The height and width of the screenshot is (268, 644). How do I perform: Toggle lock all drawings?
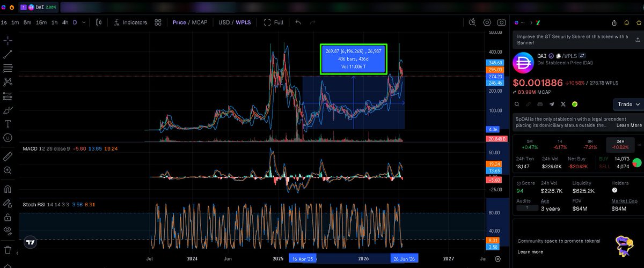pyautogui.click(x=8, y=217)
